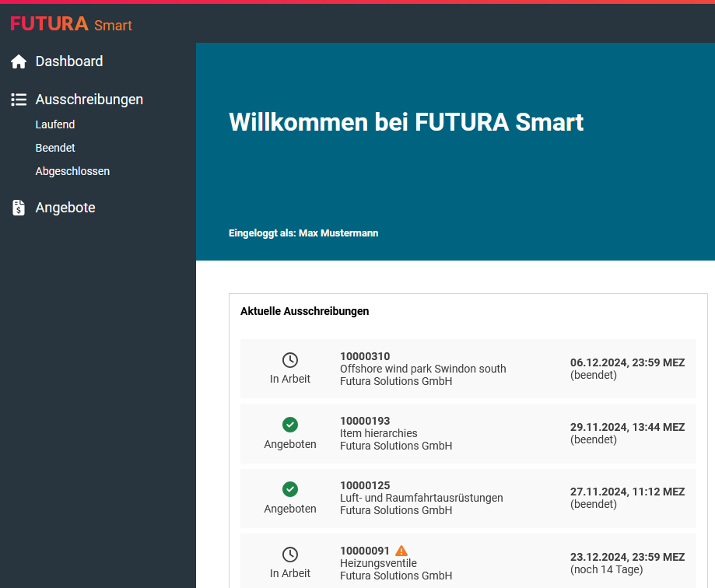The width and height of the screenshot is (715, 588).
Task: Open the Ausschreibungen menu section
Action: 89,100
